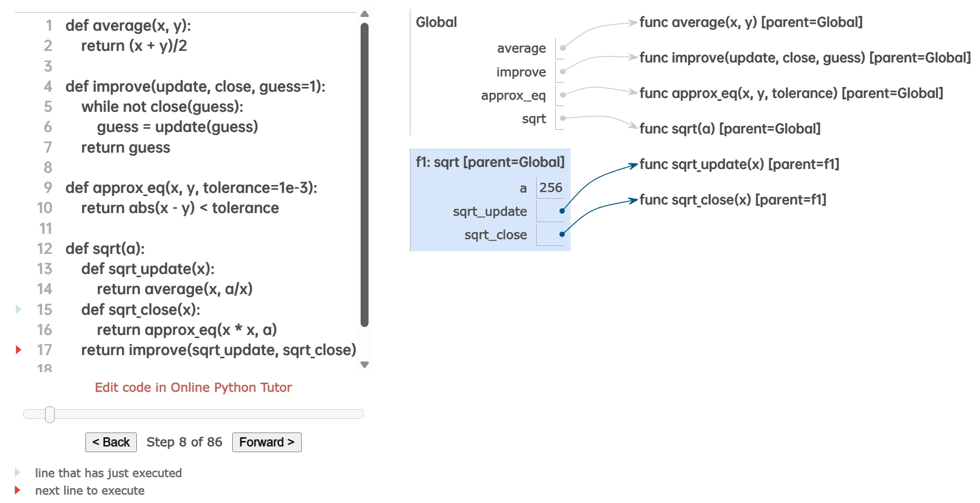Image resolution: width=980 pixels, height=503 pixels.
Task: Select the Global frame title
Action: pyautogui.click(x=436, y=22)
